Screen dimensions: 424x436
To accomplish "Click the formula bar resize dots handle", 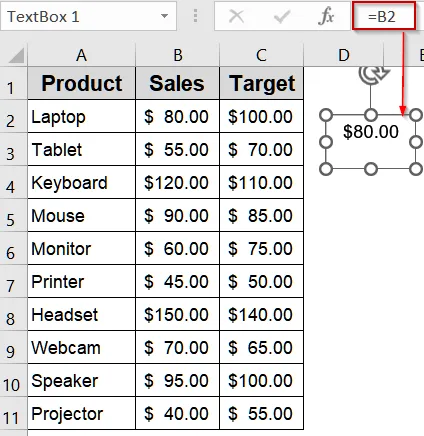I will pos(195,16).
